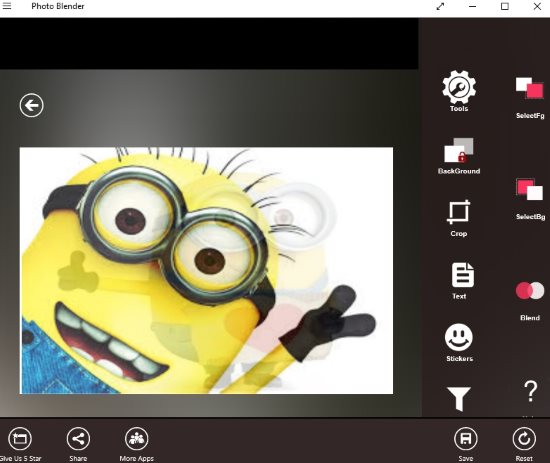
Task: Open help with question mark icon
Action: click(x=530, y=391)
